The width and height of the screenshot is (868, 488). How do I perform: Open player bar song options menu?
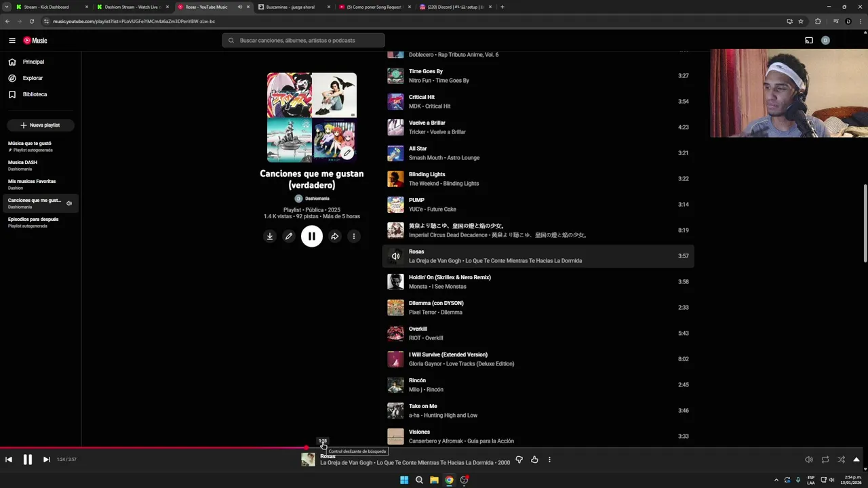549,460
